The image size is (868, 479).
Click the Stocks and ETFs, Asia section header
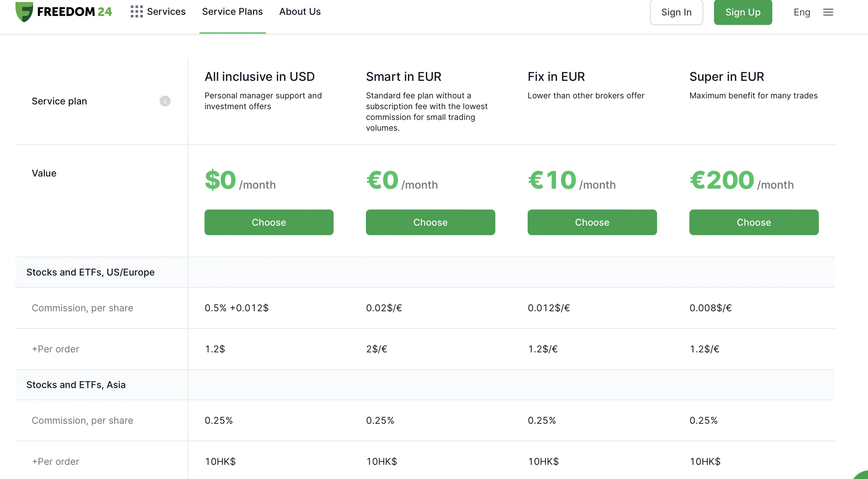tap(76, 385)
